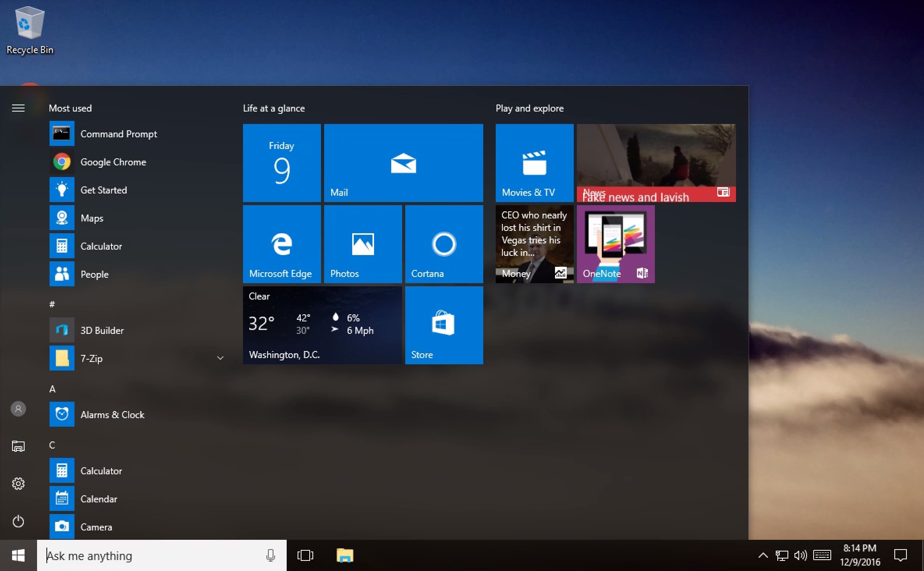This screenshot has height=571, width=924.
Task: Open Alarms & Clock app entry
Action: (112, 415)
